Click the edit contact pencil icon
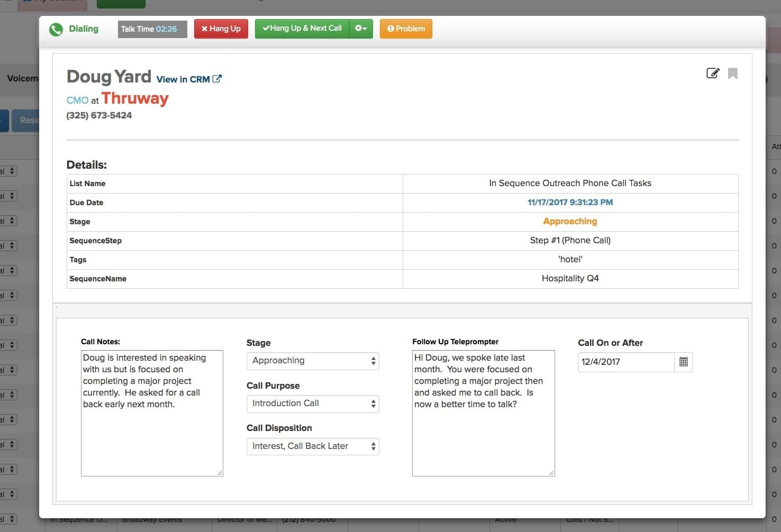 (713, 73)
